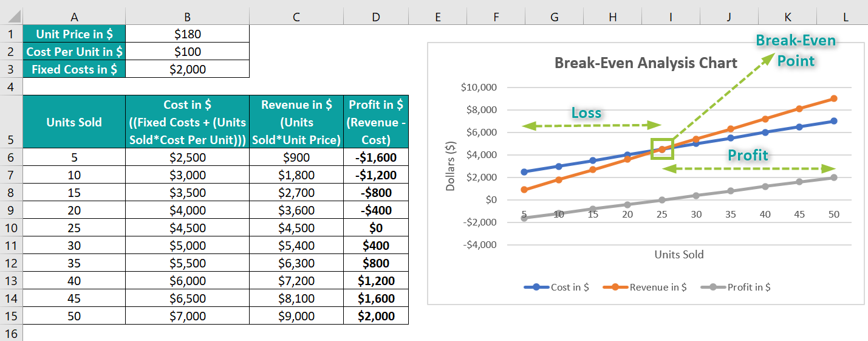Select row 10 header
This screenshot has width=868, height=341.
coord(11,228)
